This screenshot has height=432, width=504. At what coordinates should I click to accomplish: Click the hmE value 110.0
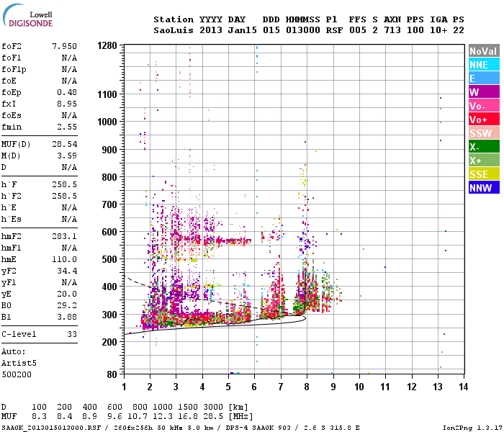tap(65, 260)
